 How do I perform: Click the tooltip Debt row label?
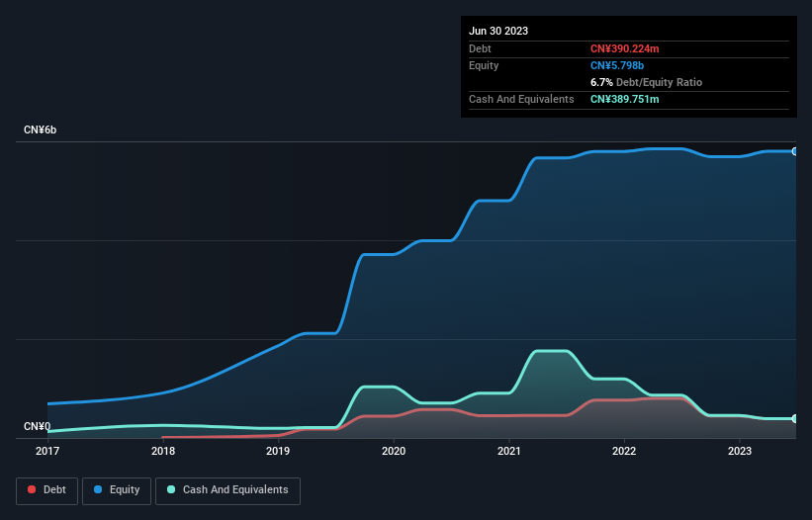click(x=480, y=48)
